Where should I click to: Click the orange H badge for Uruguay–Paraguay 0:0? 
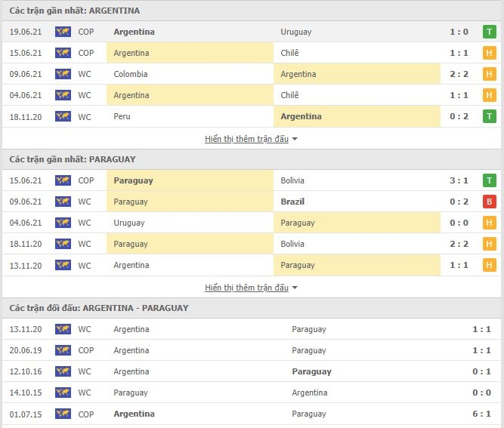(x=489, y=223)
